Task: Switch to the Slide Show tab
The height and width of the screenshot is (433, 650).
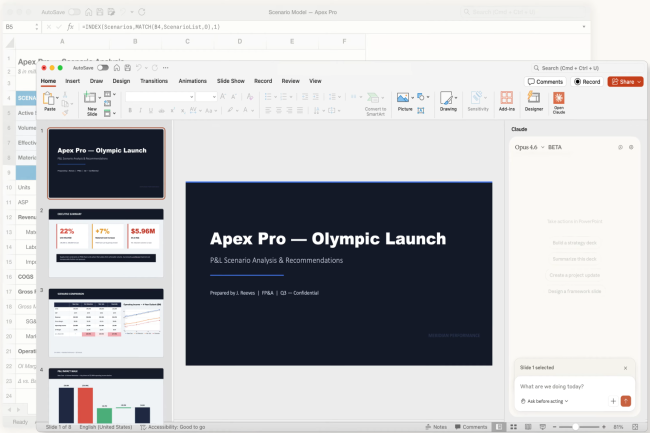Action: click(x=231, y=80)
